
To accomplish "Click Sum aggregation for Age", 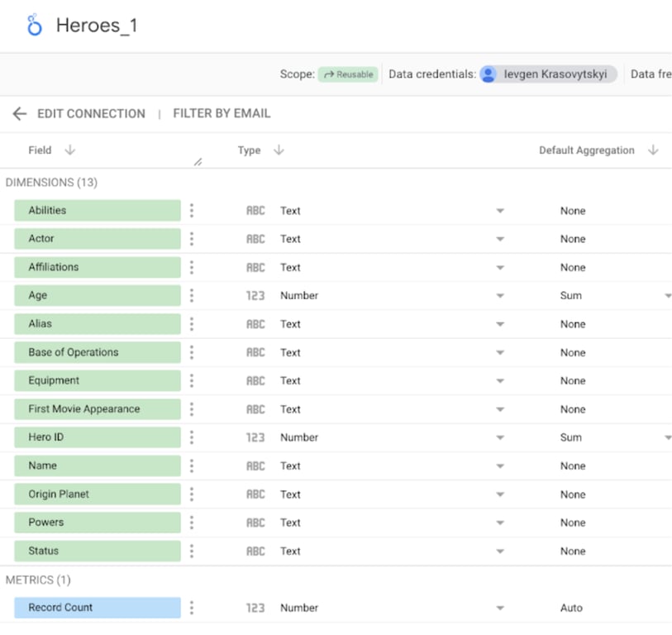I will click(571, 295).
